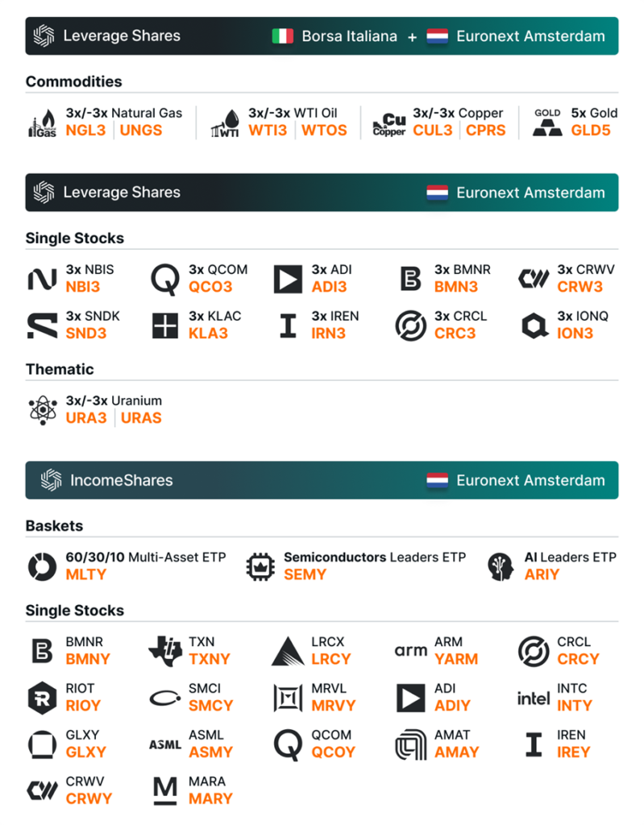Click the WTI oil pump icon

click(226, 122)
